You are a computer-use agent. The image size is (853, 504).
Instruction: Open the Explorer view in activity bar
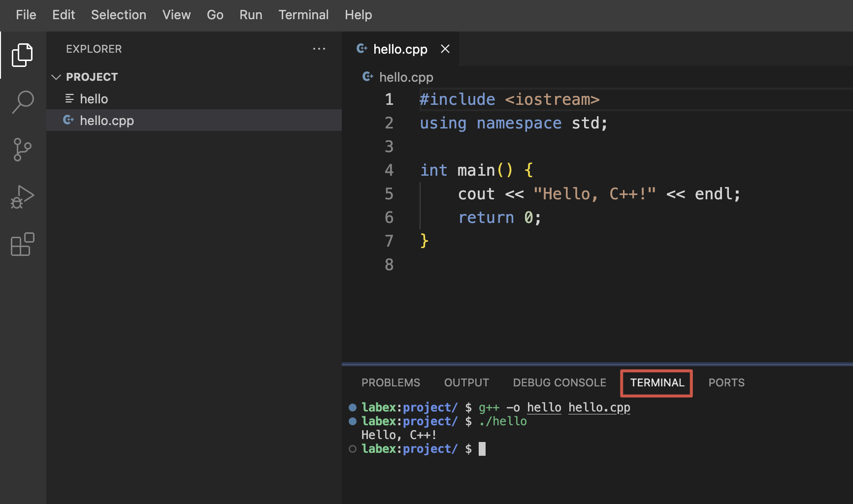22,55
